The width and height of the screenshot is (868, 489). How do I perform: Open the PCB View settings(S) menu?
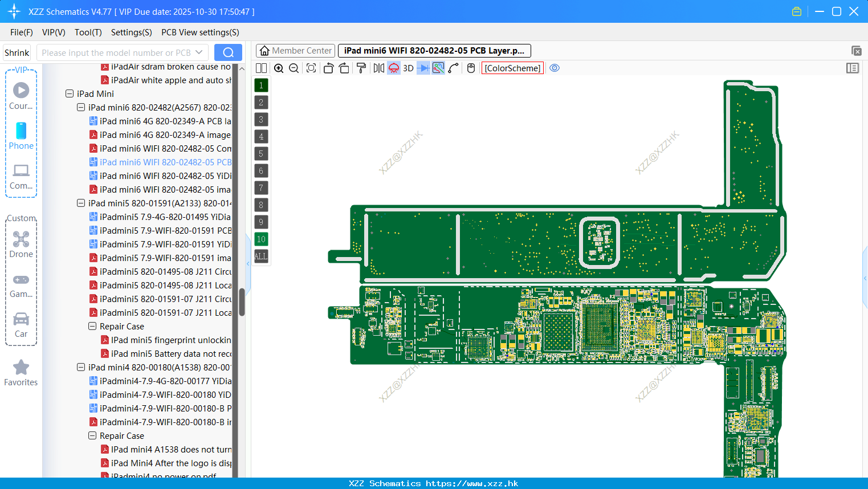tap(200, 32)
